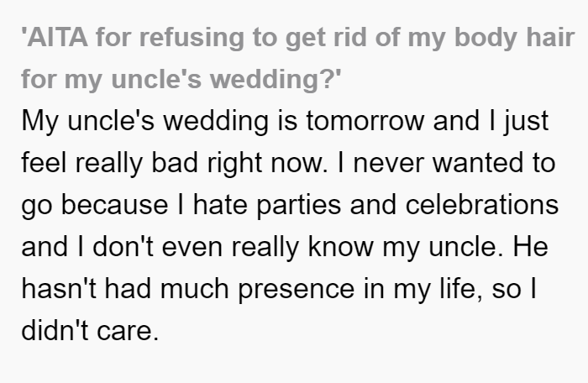Click the word 'AITA' in the heading
This screenshot has height=383, width=588.
tap(57, 38)
